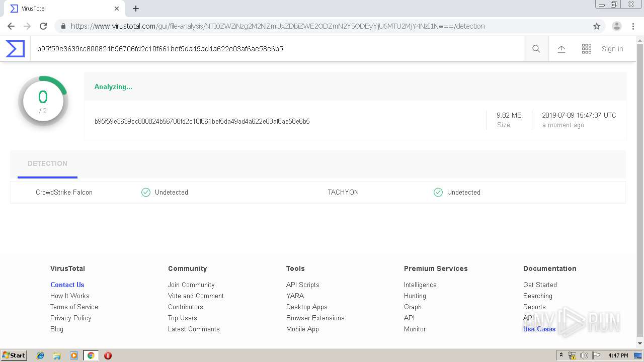The width and height of the screenshot is (644, 362).
Task: Click the TACHYON engine name
Action: point(343,192)
